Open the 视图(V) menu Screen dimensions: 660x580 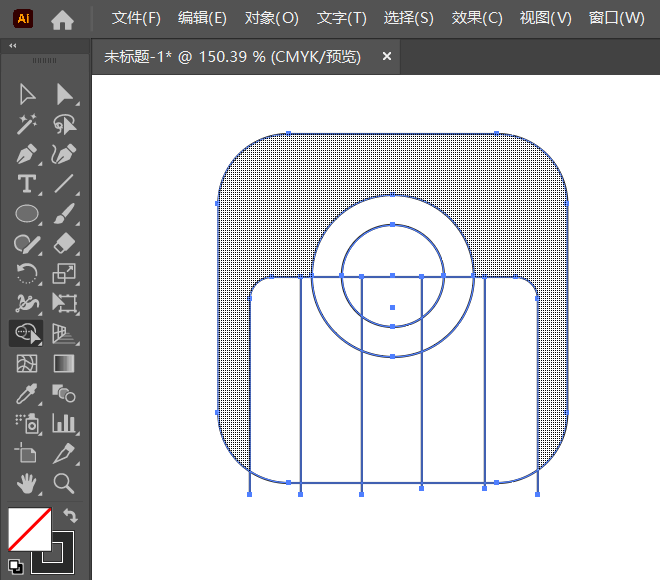[x=546, y=18]
